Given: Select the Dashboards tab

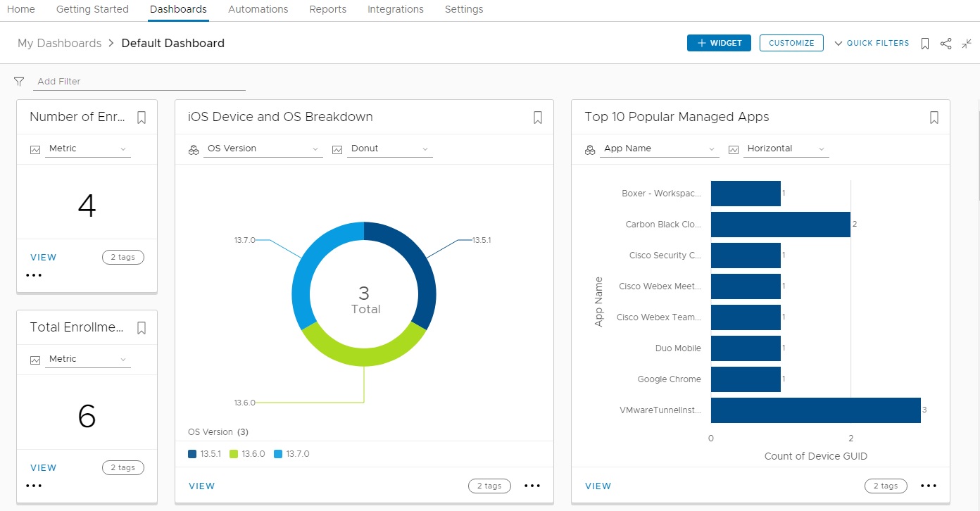Looking at the screenshot, I should coord(178,10).
